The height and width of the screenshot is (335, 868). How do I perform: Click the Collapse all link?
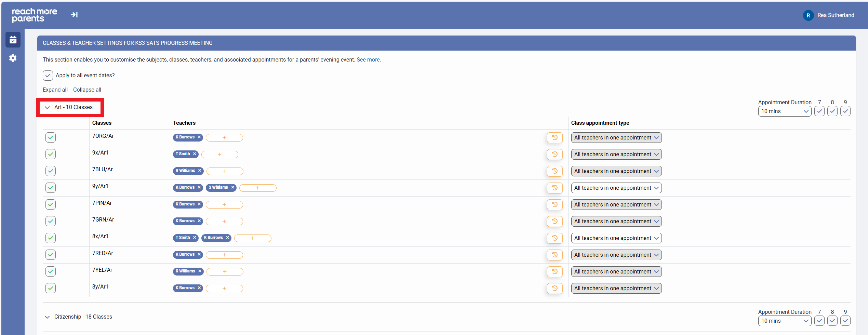pyautogui.click(x=87, y=90)
